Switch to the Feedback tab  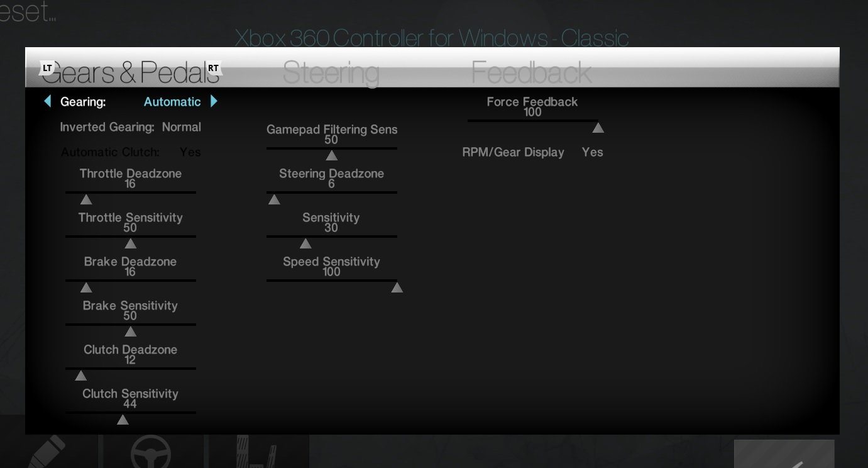click(x=532, y=72)
